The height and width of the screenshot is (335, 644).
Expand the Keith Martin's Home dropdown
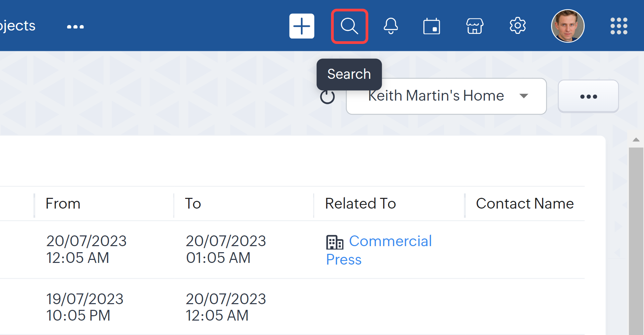[446, 96]
